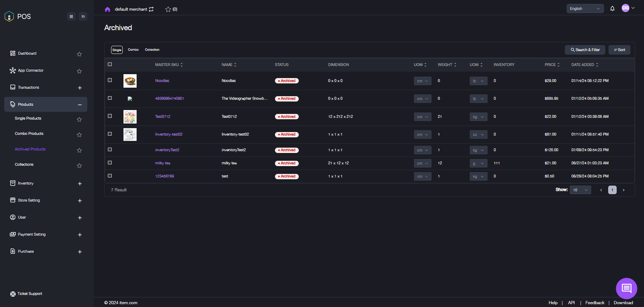Image resolution: width=644 pixels, height=307 pixels.
Task: Favorite Dashboard using its star icon
Action: [x=79, y=54]
